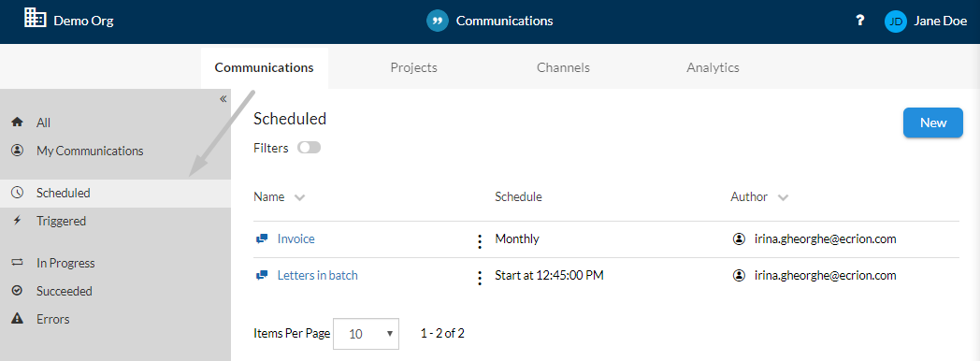
Task: Switch to the Channels tab
Action: [x=563, y=67]
